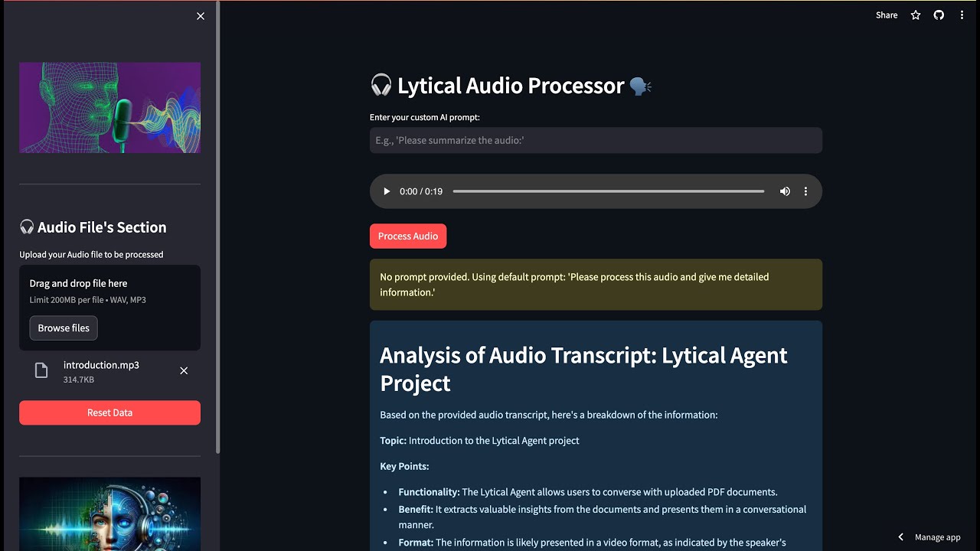Viewport: 980px width, 551px height.
Task: Open Manage app panel
Action: click(937, 537)
